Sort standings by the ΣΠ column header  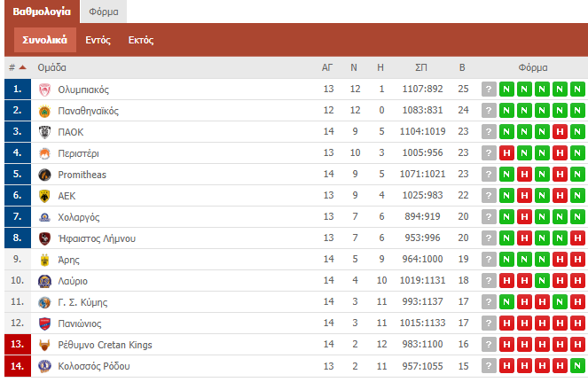click(x=421, y=67)
